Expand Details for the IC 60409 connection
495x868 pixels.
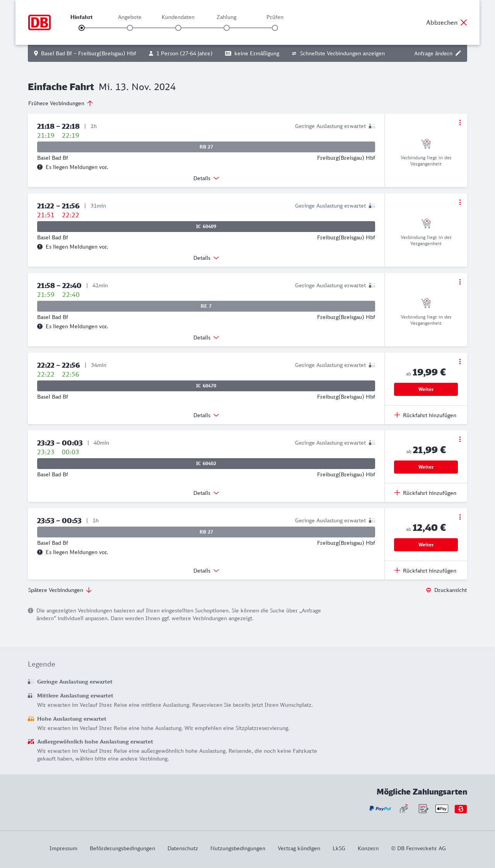[206, 258]
